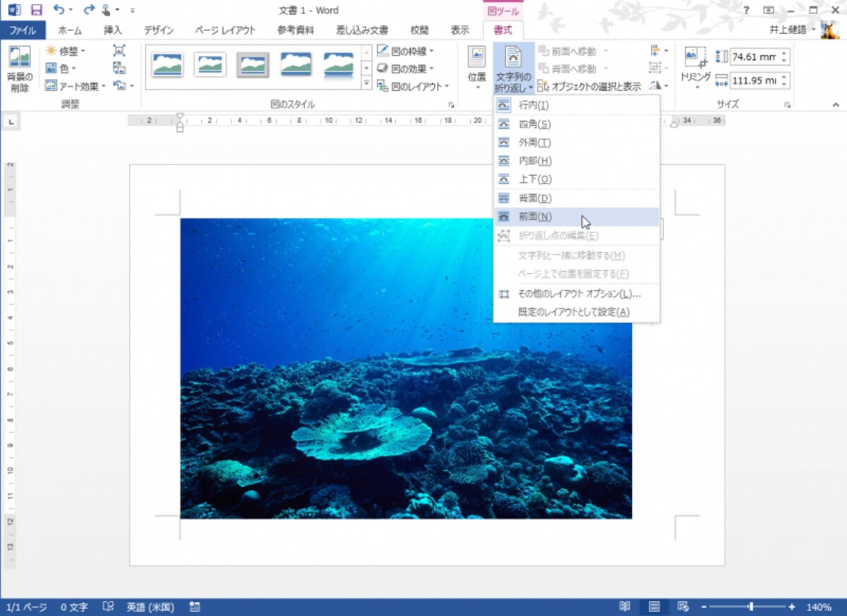Click the トリミング (Crop) icon
Viewport: 847px width, 616px height.
click(695, 67)
